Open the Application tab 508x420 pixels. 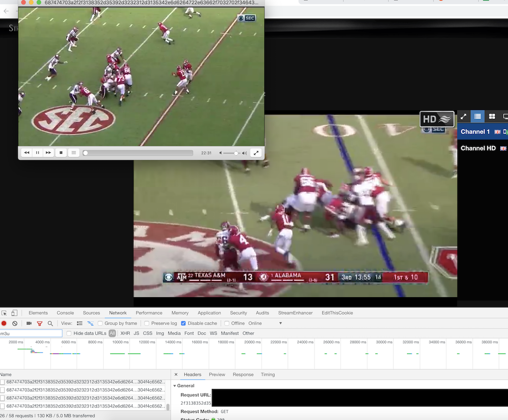209,313
